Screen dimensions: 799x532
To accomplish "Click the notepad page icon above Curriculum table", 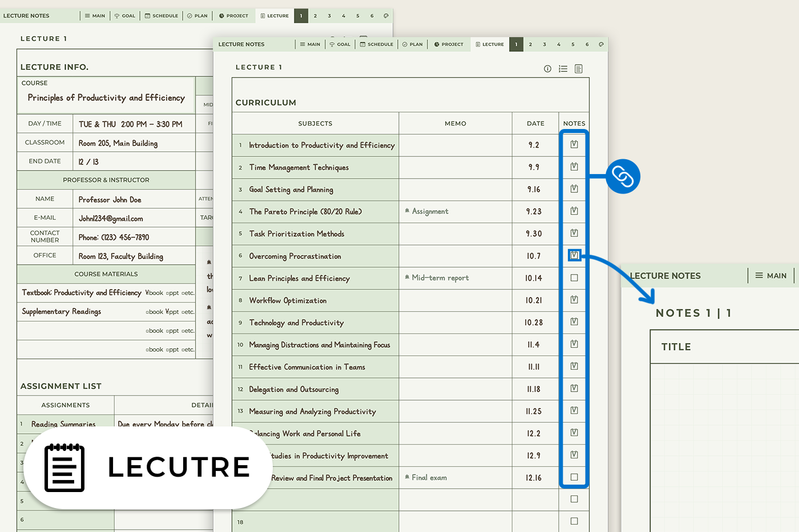I will [x=578, y=69].
